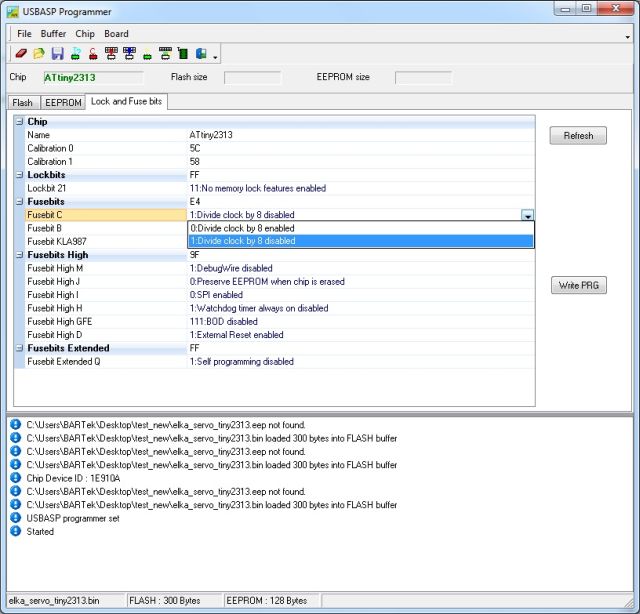The image size is (640, 614).
Task: Open a file with the yellow folder icon
Action: [39, 54]
